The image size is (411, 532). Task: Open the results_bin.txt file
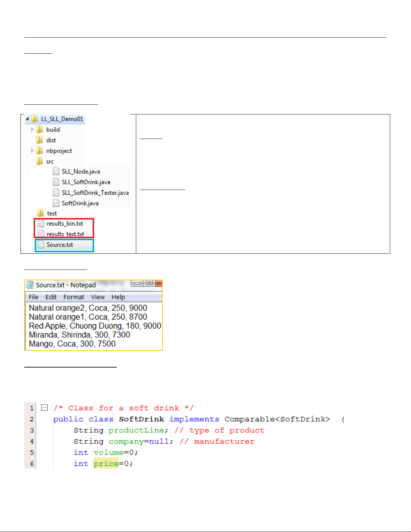pos(64,224)
